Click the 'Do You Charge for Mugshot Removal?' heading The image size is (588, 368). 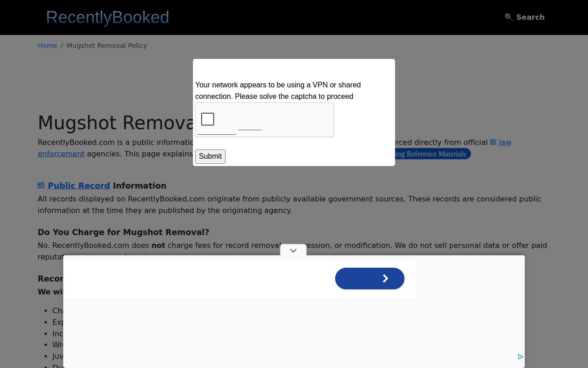(123, 232)
